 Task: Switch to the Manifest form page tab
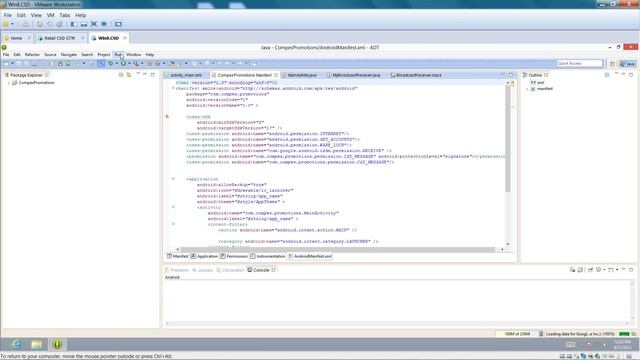(178, 256)
